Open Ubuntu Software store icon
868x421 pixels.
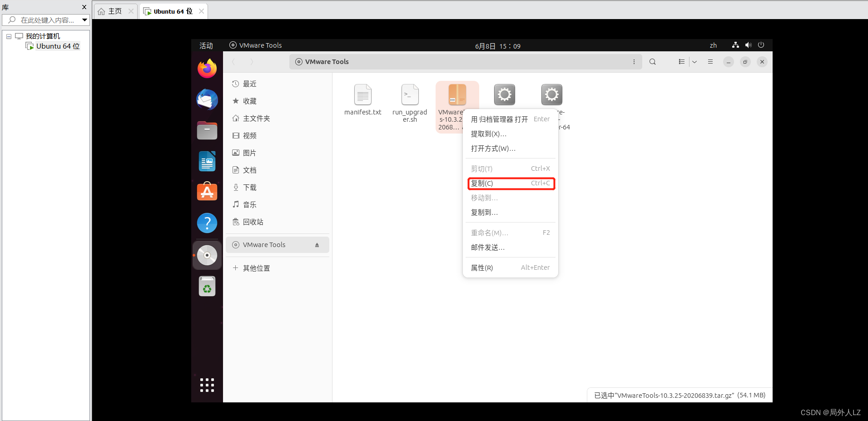207,192
